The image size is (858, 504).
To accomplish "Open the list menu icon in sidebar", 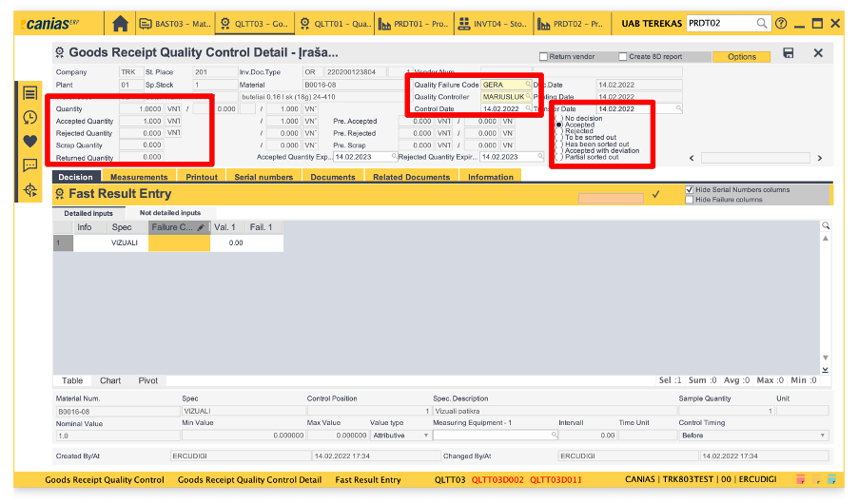I will (30, 93).
